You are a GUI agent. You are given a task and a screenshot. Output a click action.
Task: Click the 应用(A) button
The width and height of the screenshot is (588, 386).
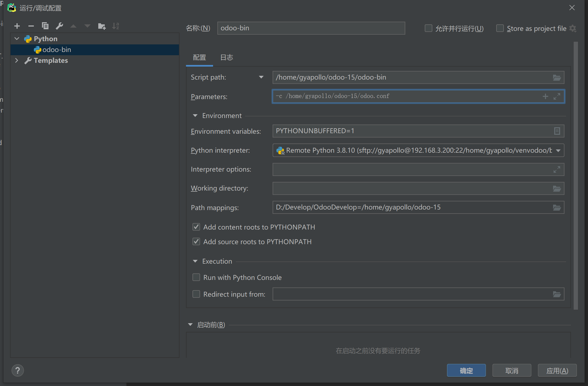click(557, 371)
